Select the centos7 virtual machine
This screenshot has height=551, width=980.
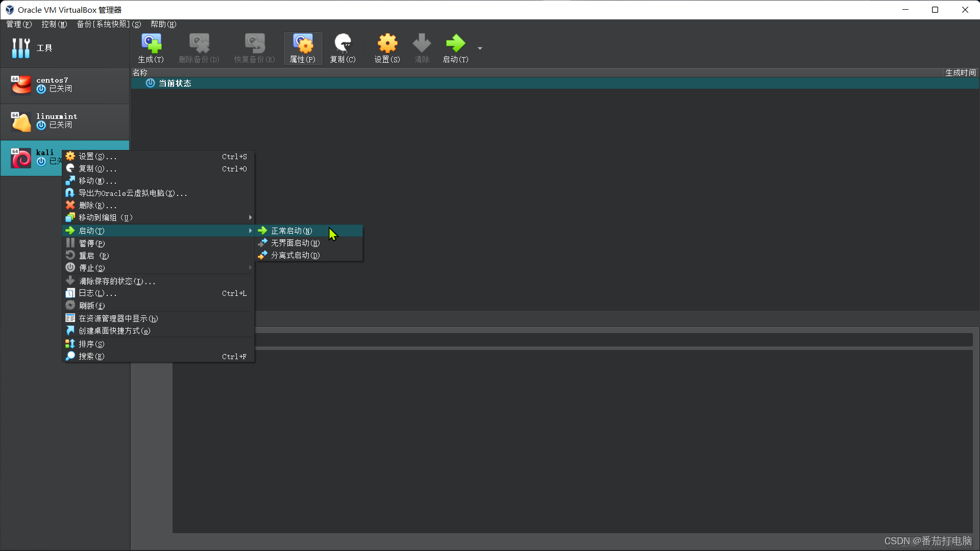pyautogui.click(x=65, y=85)
